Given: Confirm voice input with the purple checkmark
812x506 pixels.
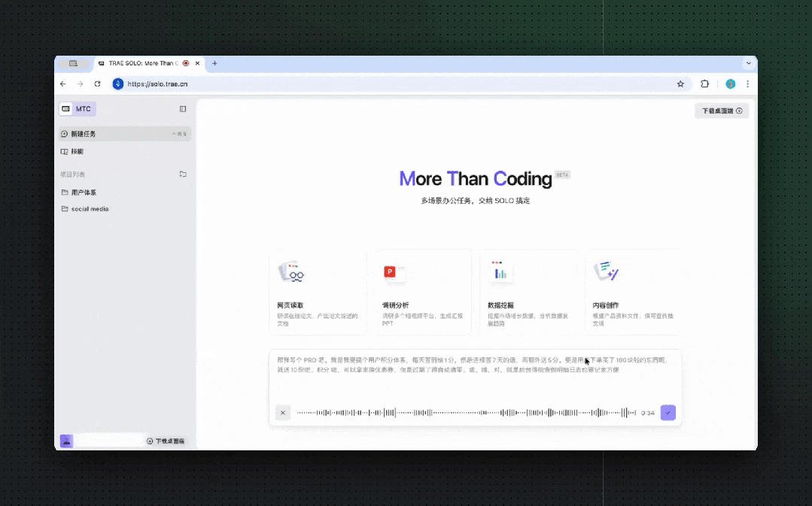Looking at the screenshot, I should pyautogui.click(x=668, y=413).
